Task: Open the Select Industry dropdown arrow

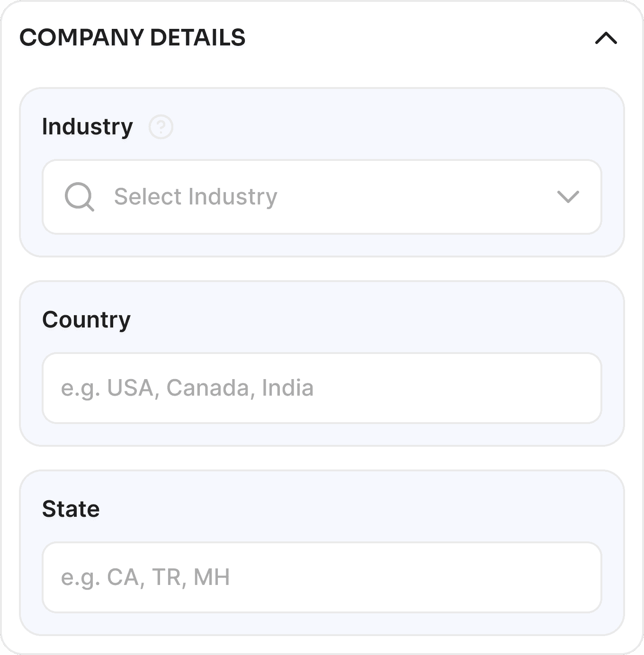Action: 568,197
